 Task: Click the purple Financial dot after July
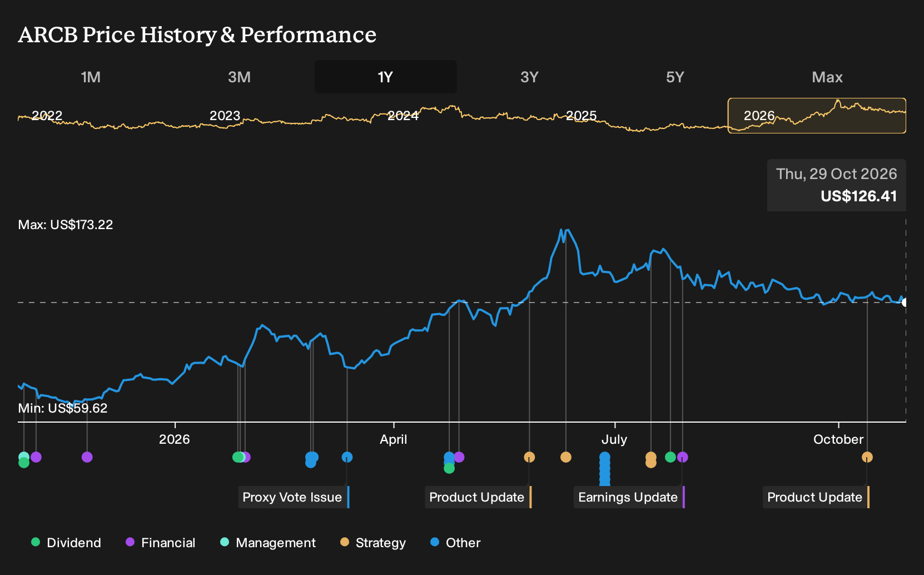[x=683, y=457]
